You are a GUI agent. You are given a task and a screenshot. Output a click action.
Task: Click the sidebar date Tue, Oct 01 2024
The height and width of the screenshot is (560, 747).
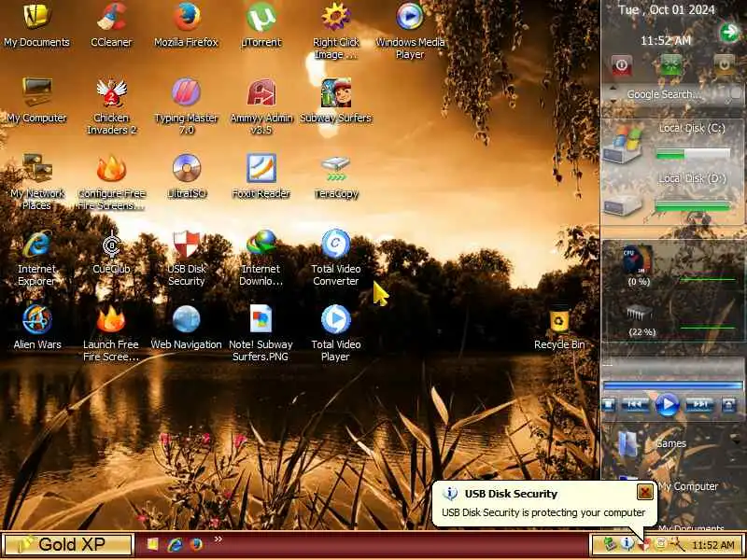(x=666, y=10)
